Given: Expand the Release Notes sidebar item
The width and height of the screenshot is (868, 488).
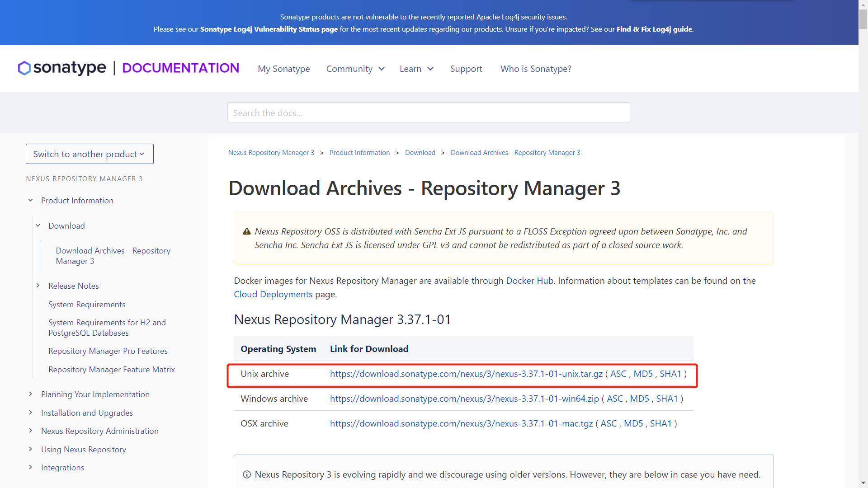Looking at the screenshot, I should 38,286.
